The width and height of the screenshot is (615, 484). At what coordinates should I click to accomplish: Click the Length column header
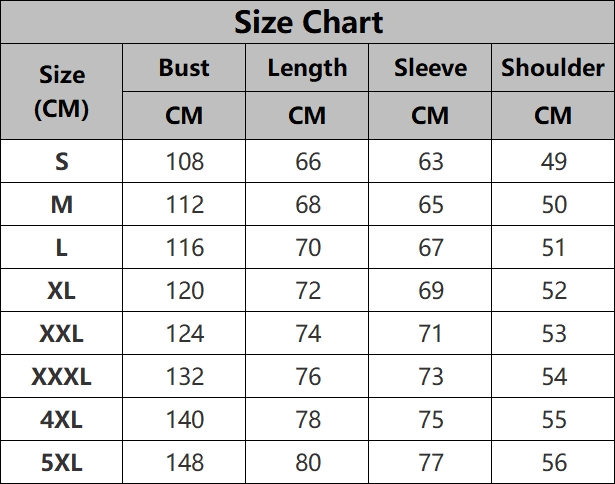pos(307,68)
